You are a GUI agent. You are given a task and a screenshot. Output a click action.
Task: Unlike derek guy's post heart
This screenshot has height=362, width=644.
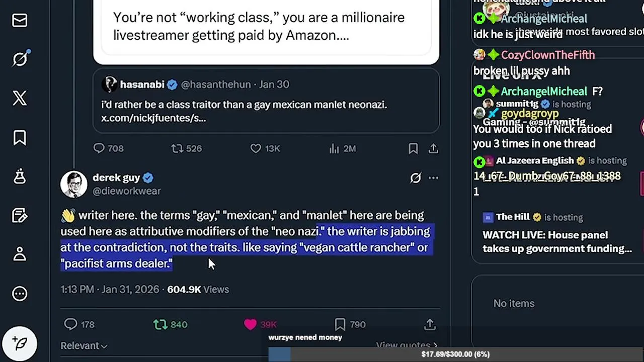[250, 324]
